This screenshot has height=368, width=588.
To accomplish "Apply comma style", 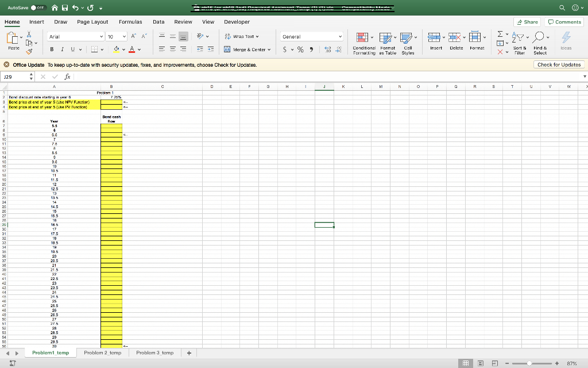I will (x=311, y=49).
